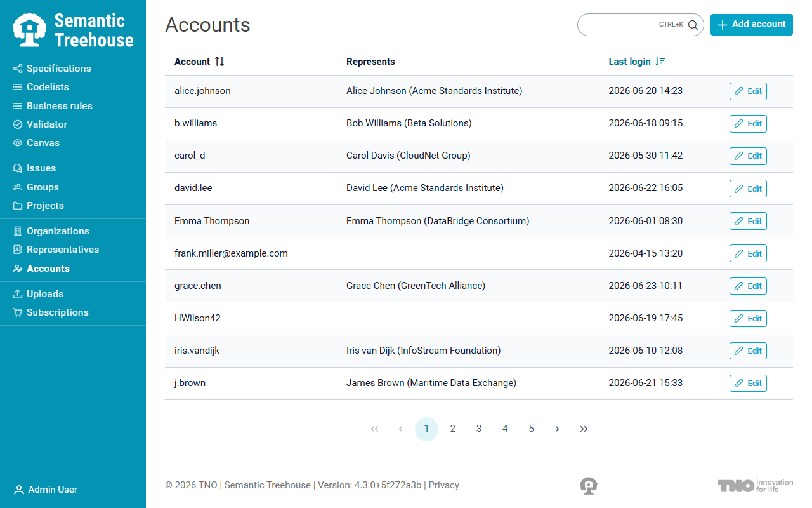
Task: Open the Privacy link in the footer
Action: 444,485
